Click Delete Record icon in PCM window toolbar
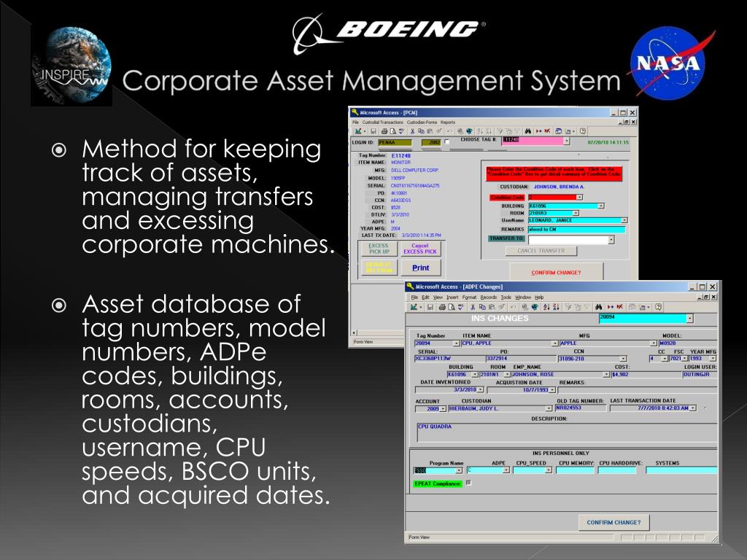Image resolution: width=747 pixels, height=560 pixels. tap(547, 131)
